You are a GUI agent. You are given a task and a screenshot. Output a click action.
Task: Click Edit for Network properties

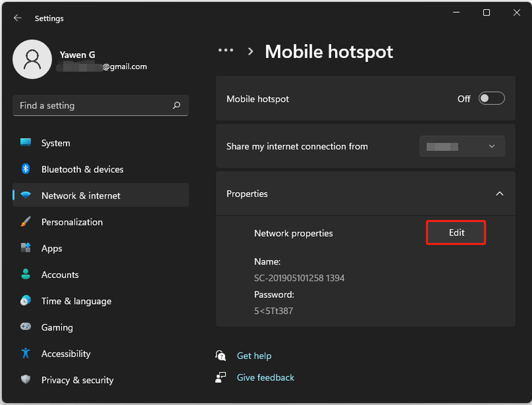(456, 232)
